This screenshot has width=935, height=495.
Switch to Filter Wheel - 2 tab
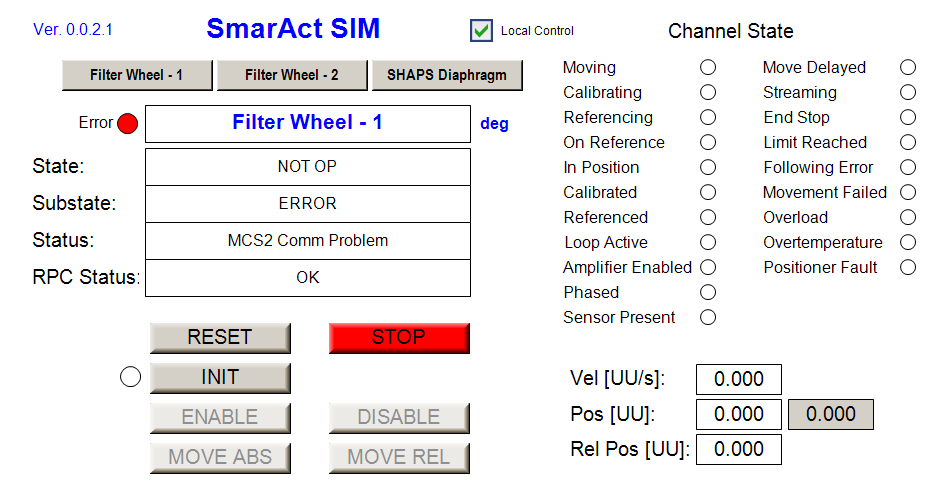(292, 75)
